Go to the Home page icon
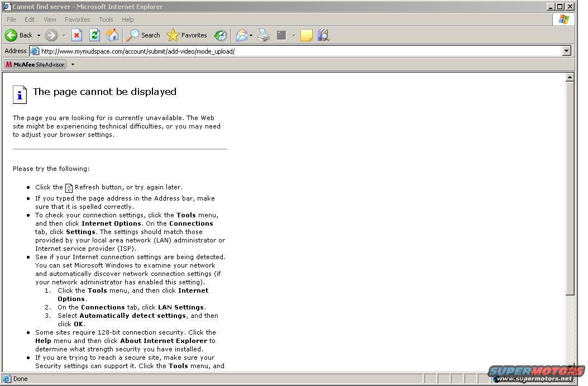Image resolution: width=588 pixels, height=386 pixels. [112, 35]
